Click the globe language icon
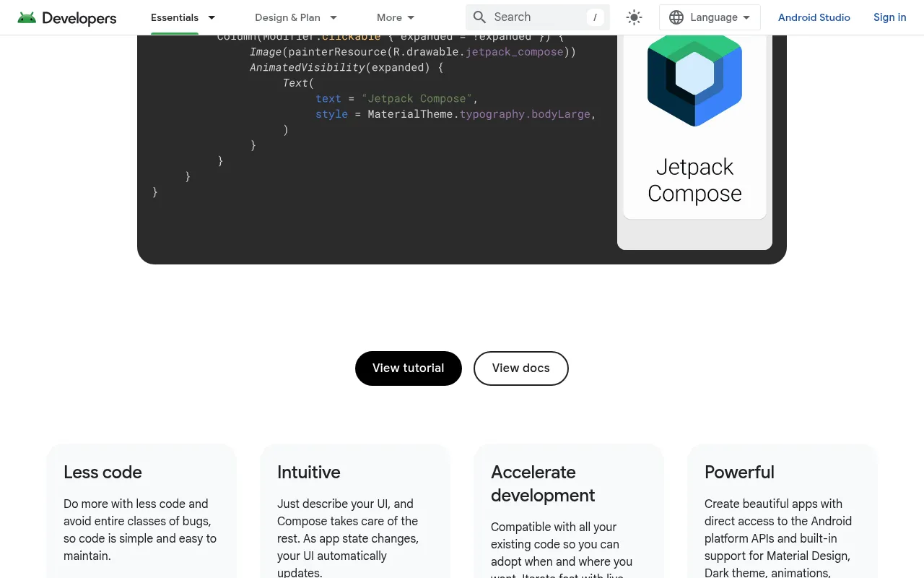The height and width of the screenshot is (578, 924). click(x=676, y=17)
